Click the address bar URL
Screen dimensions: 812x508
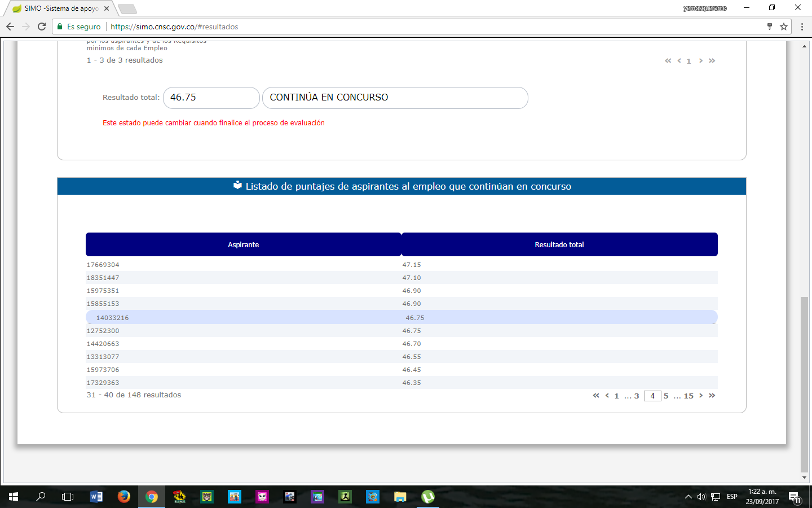click(x=174, y=27)
